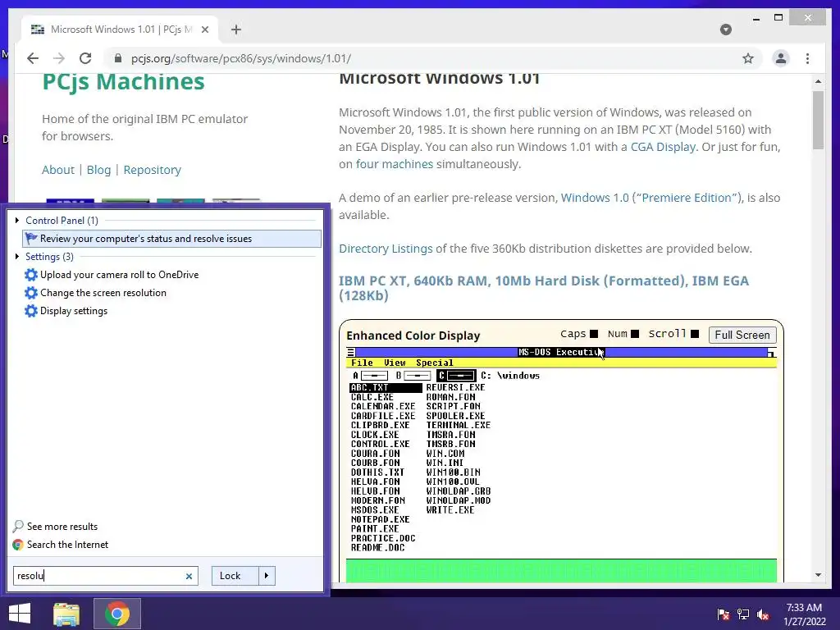Select drive C in MS-DOS Executive
The height and width of the screenshot is (630, 840).
pos(456,376)
